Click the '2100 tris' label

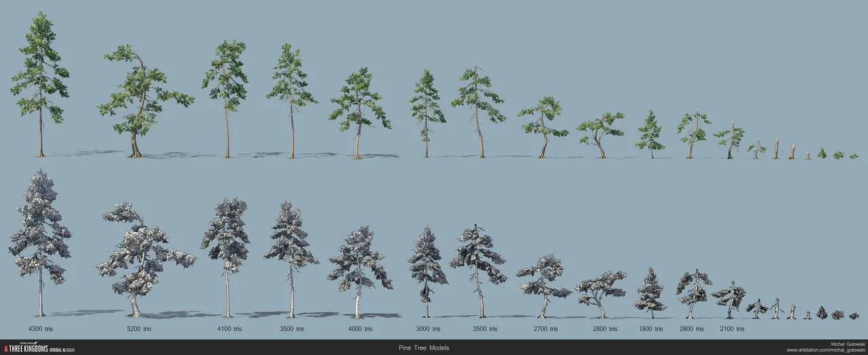(732, 329)
